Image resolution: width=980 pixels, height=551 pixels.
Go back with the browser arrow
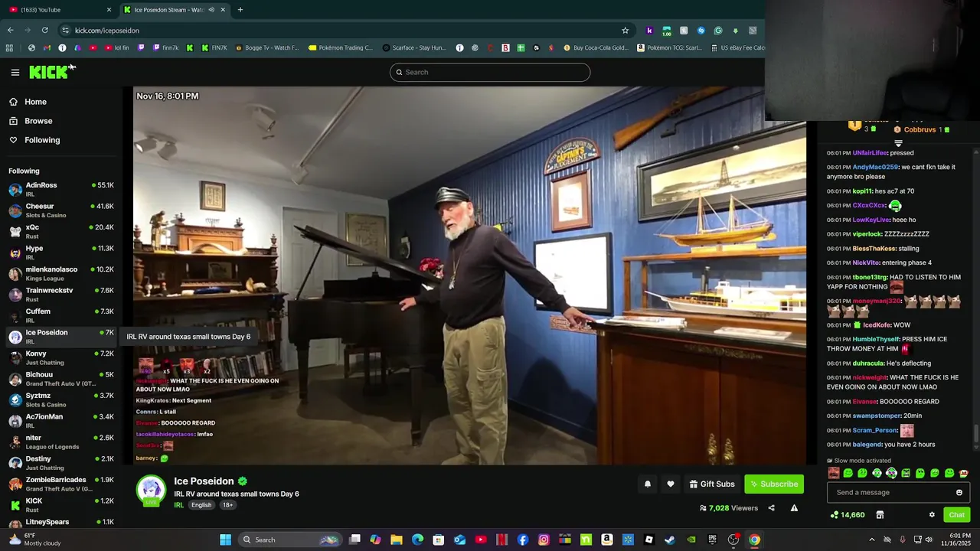point(10,31)
